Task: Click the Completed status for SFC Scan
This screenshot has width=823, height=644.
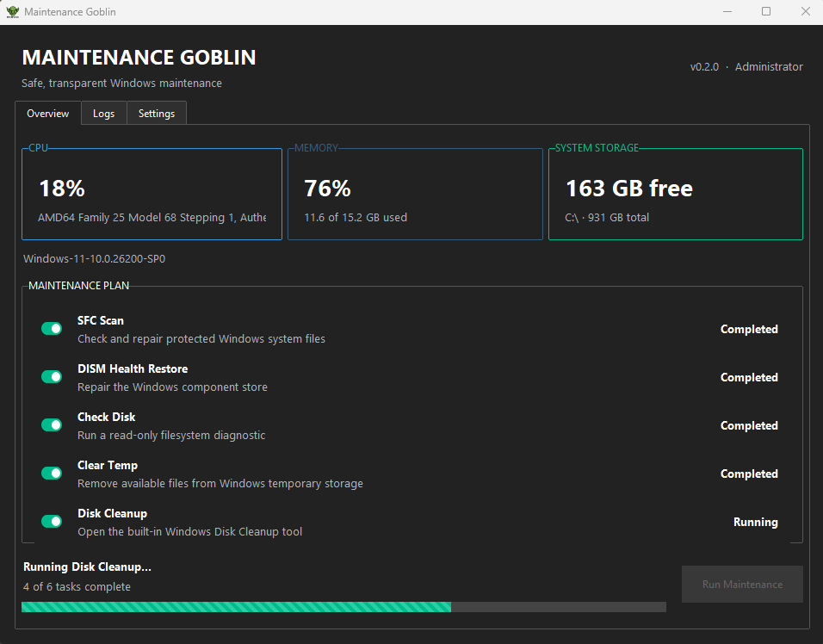Action: (x=749, y=330)
